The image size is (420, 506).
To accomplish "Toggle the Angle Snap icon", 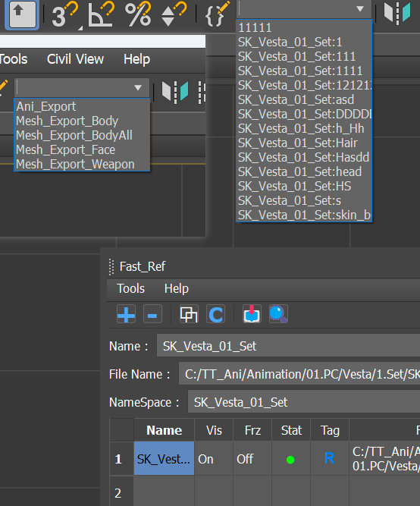I will [x=102, y=14].
